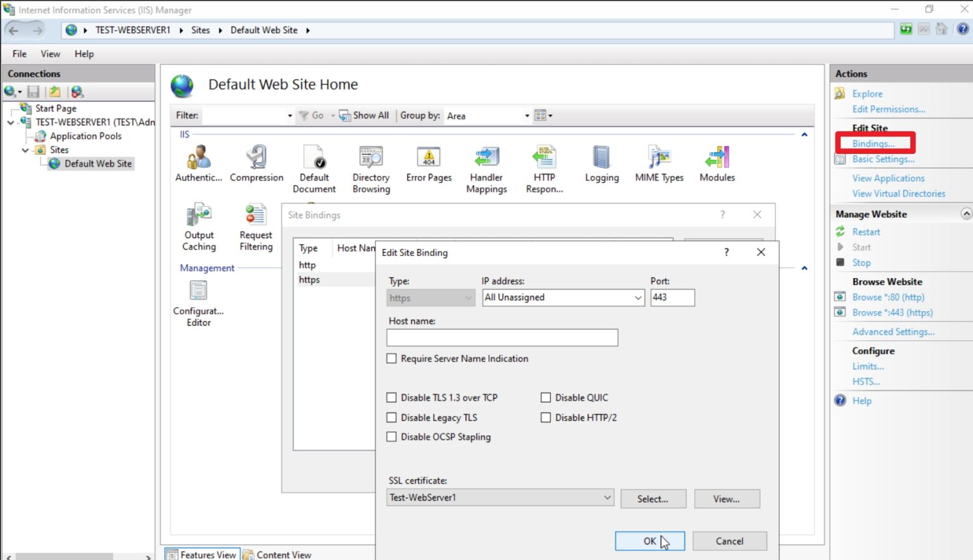This screenshot has height=560, width=973.
Task: Check the Disable QUIC option
Action: click(x=545, y=397)
